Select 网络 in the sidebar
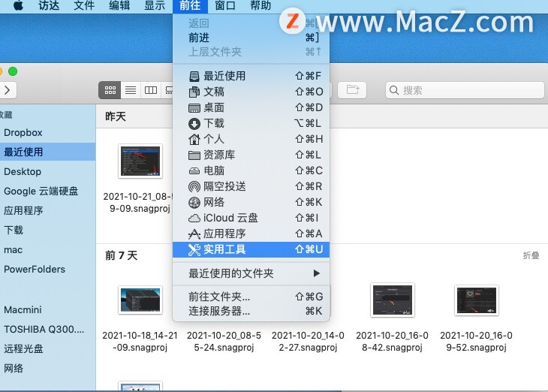This screenshot has height=392, width=548. (47, 368)
